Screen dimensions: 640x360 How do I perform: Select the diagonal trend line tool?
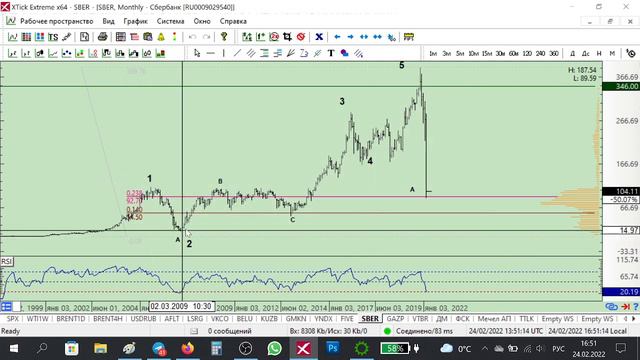237,53
